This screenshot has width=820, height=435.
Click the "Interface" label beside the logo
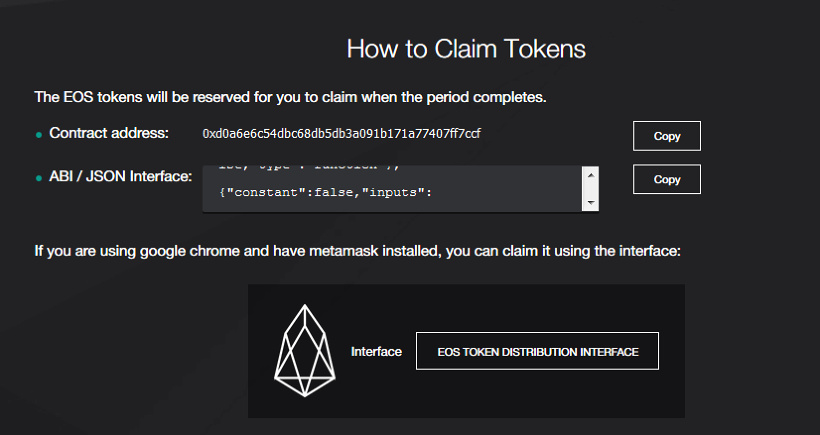point(376,352)
